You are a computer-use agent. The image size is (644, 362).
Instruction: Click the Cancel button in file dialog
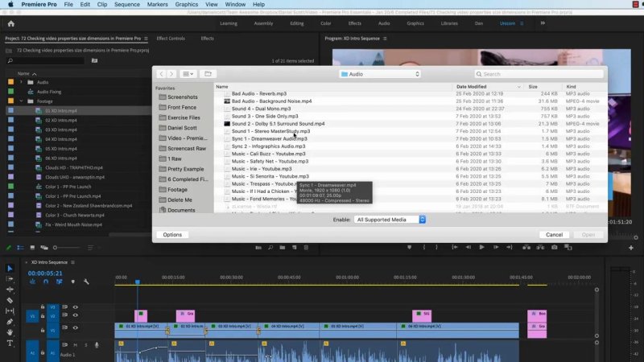(554, 235)
